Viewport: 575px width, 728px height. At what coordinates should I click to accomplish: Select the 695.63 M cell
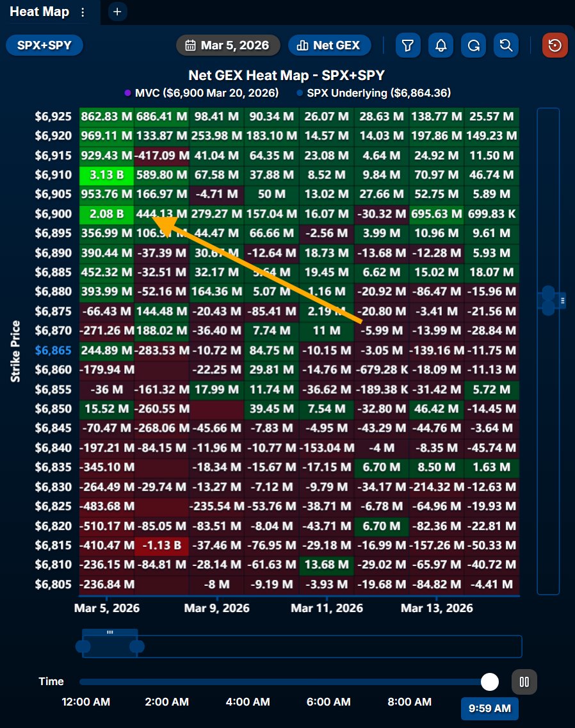click(x=436, y=214)
